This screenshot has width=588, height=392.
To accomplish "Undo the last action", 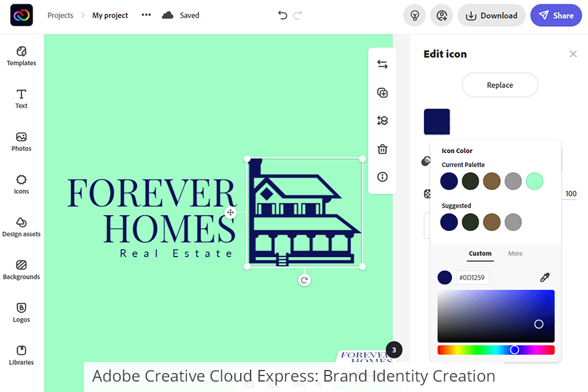I will pos(282,15).
